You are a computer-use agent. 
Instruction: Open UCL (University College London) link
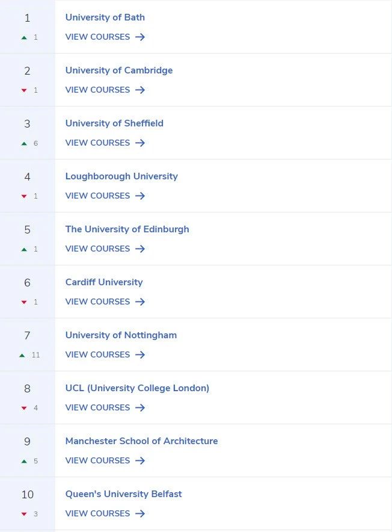137,388
